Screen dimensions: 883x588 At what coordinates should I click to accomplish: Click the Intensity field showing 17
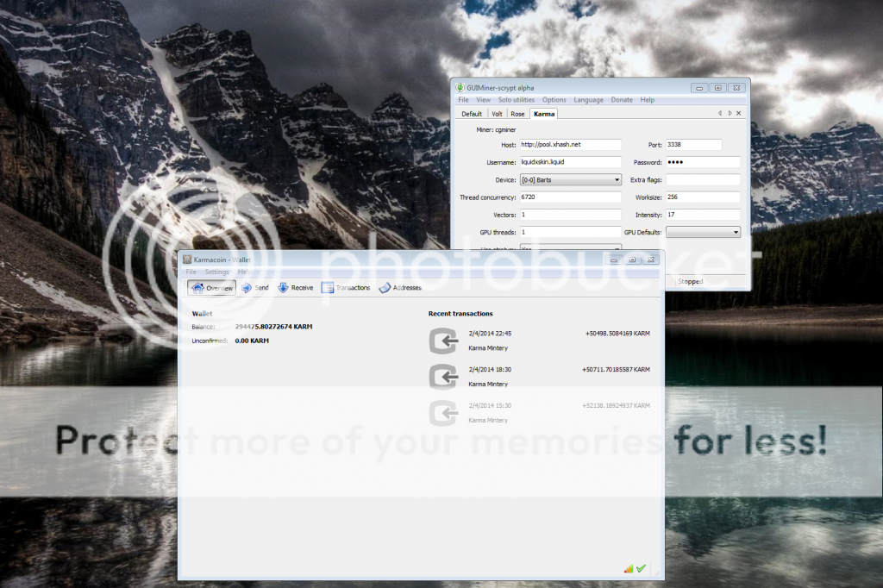click(x=703, y=215)
